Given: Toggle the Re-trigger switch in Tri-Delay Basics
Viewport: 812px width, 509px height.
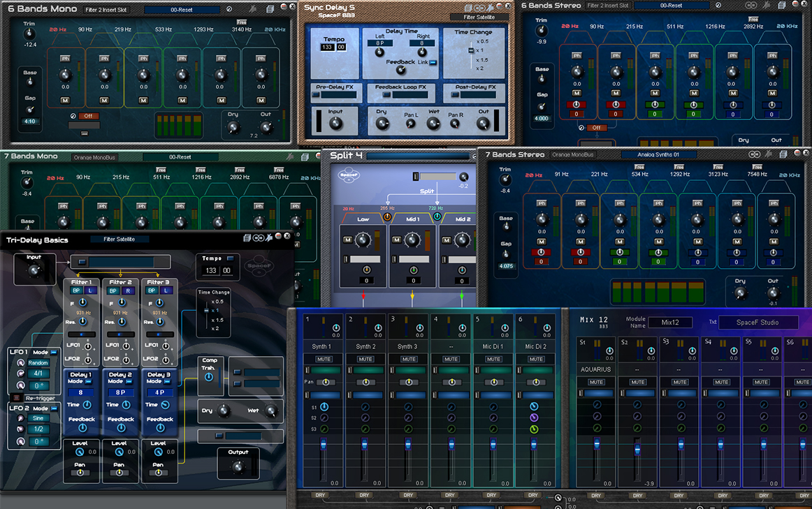Looking at the screenshot, I should point(16,398).
